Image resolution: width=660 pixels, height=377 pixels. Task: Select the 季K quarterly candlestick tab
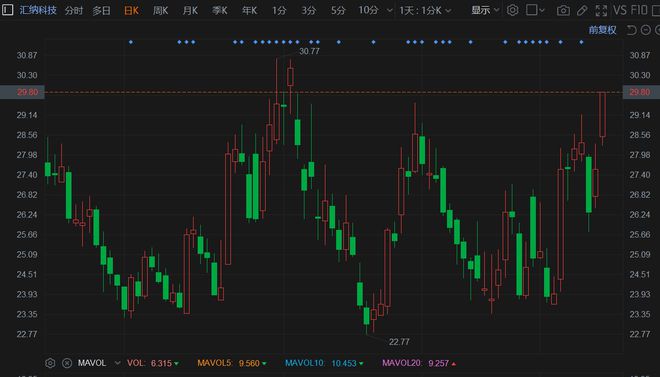220,10
